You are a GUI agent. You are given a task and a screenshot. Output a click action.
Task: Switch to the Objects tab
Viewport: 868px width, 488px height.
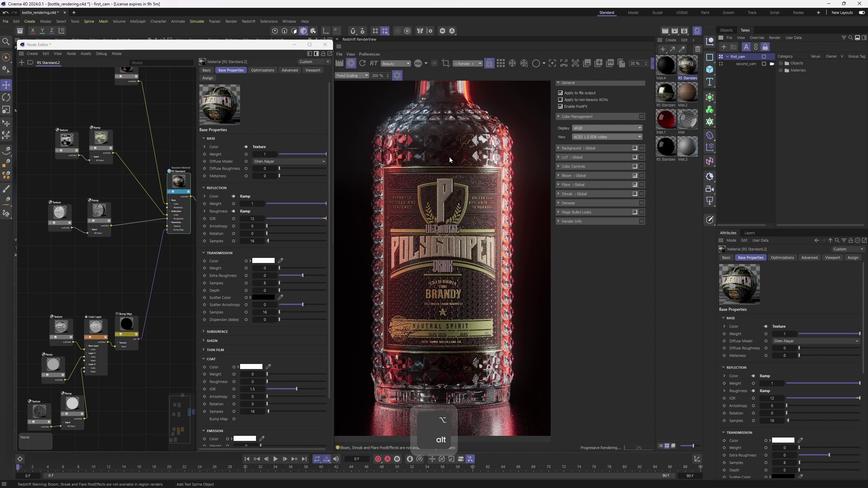[726, 30]
